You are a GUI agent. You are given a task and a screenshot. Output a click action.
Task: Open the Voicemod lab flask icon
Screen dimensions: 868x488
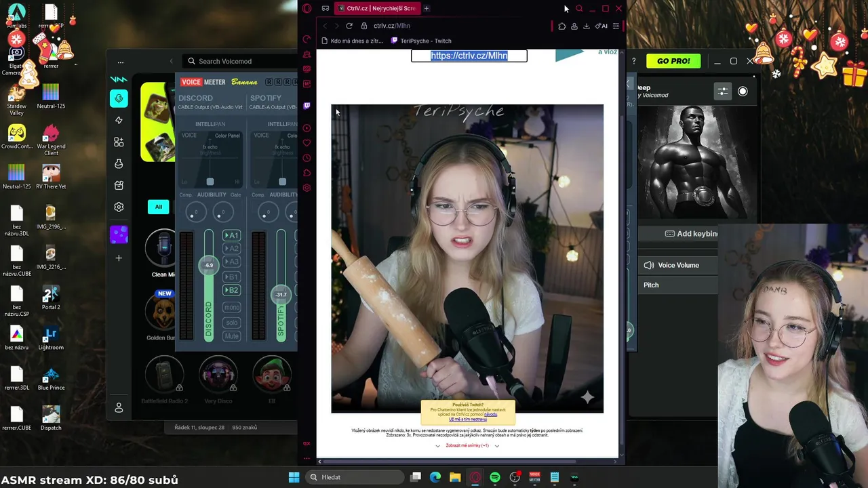coord(119,163)
